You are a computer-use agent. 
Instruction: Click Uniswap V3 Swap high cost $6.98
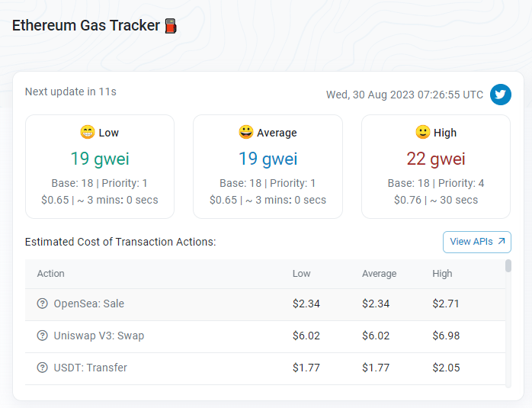coord(446,336)
